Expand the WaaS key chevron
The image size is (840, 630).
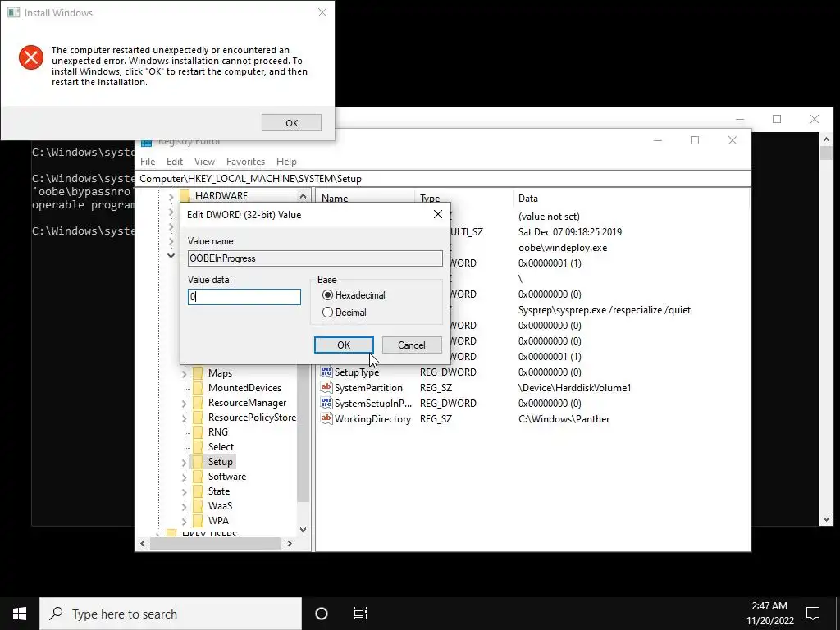click(185, 506)
